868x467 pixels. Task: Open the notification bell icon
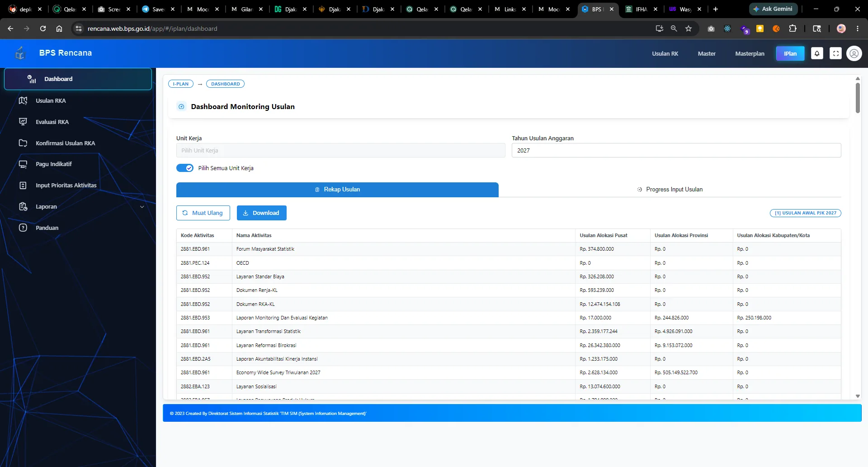pos(817,53)
